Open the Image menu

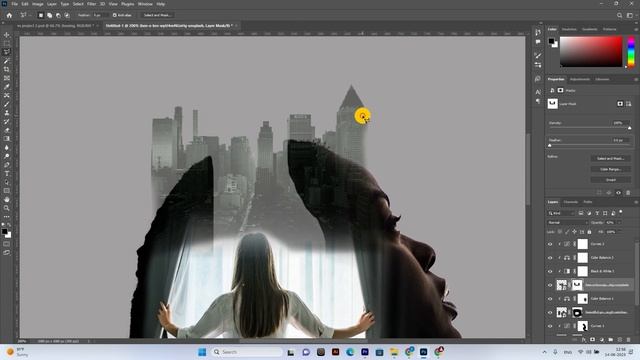tap(38, 4)
